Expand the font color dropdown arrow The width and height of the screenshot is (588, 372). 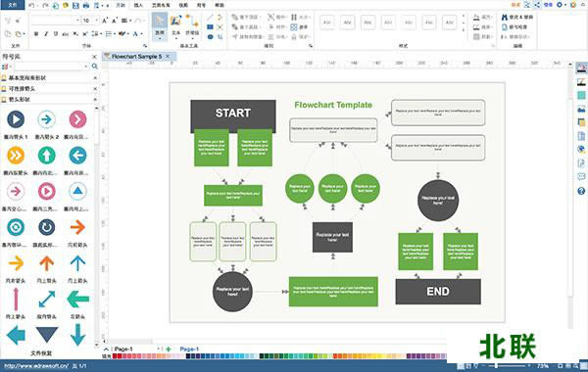click(141, 33)
